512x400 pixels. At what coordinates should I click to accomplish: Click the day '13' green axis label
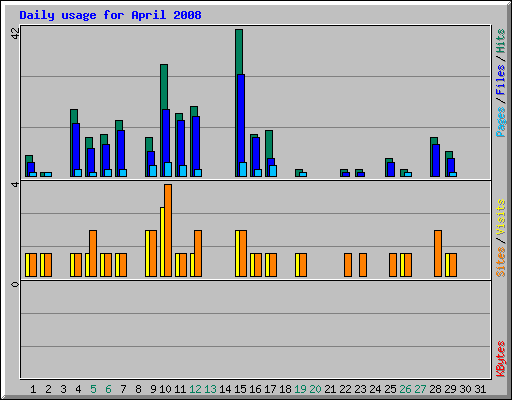click(210, 389)
